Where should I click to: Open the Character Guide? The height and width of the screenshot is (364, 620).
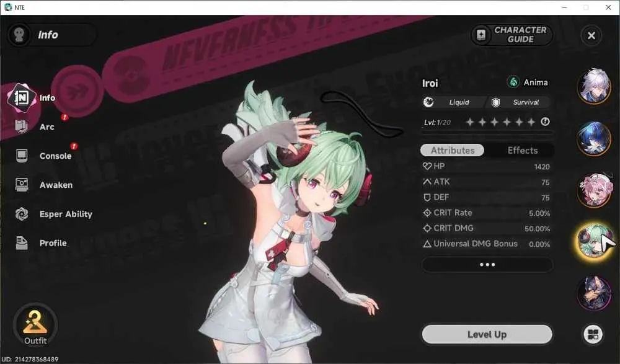511,35
